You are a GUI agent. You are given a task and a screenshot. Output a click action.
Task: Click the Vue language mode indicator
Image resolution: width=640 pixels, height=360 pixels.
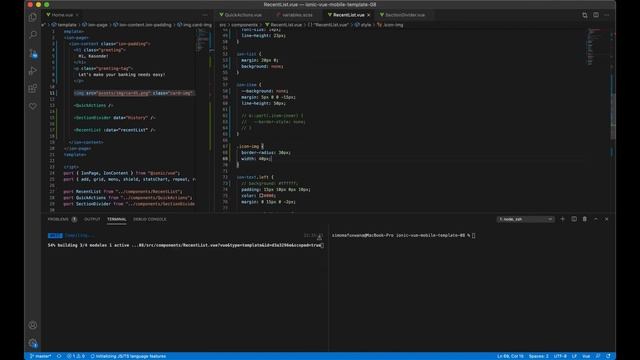tap(586, 356)
